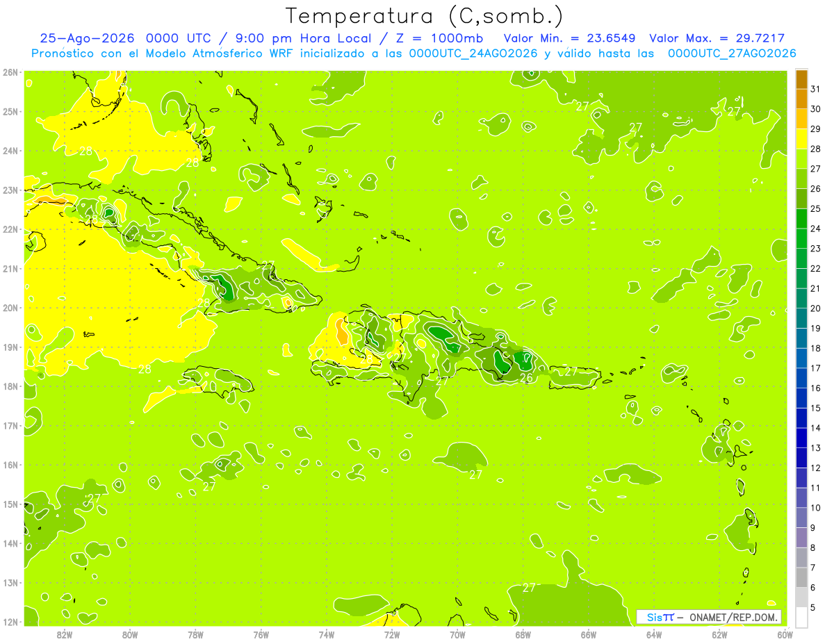Screen dimensions: 834x644
Task: Click the 21N latitude axis label
Action: point(10,269)
